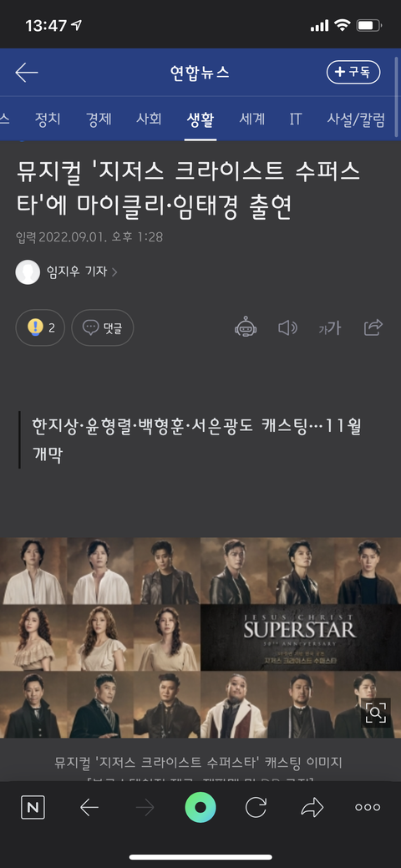Expand reporter 임지우 기자 profile
401x868 pixels.
(67, 272)
